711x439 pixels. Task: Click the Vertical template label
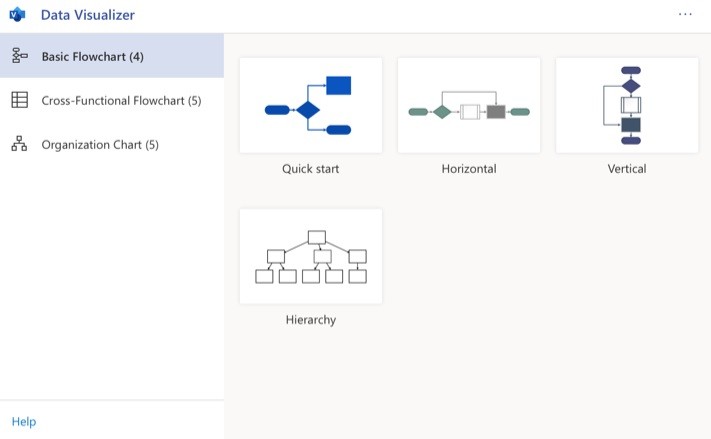[x=627, y=169]
